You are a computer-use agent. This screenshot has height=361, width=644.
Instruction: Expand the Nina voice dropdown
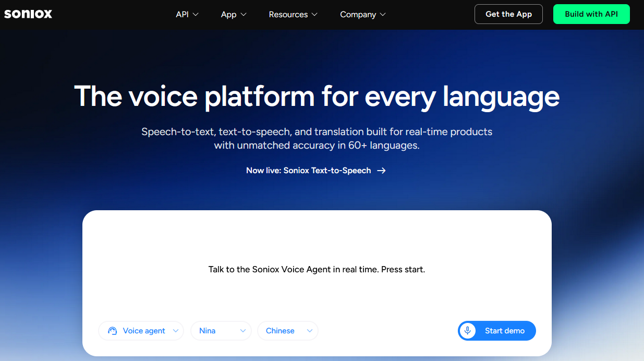(x=221, y=331)
